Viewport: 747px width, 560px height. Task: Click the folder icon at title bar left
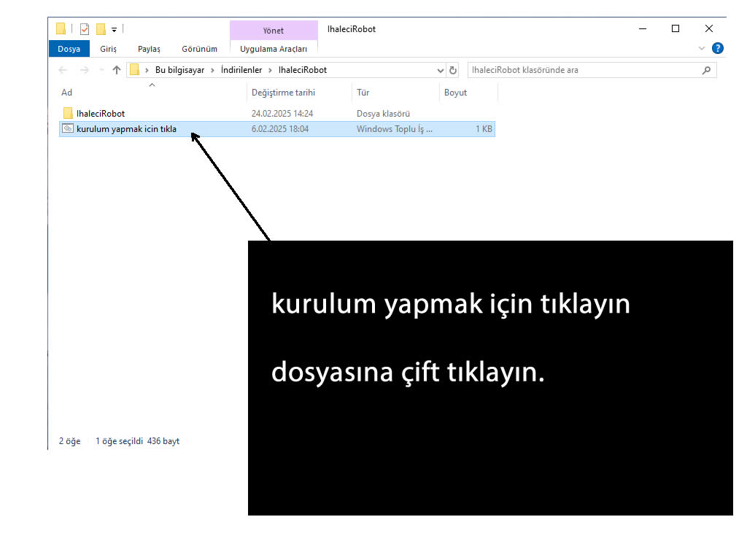(61, 28)
